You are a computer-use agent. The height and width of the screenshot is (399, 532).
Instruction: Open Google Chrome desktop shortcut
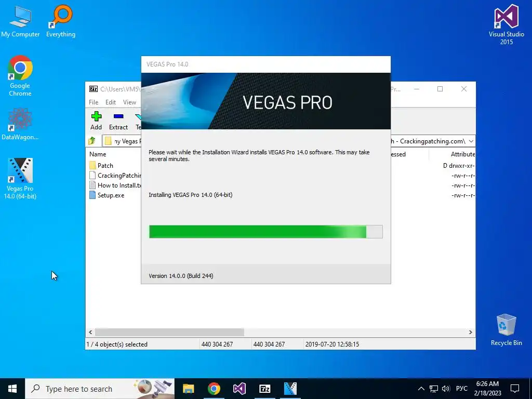click(x=20, y=76)
